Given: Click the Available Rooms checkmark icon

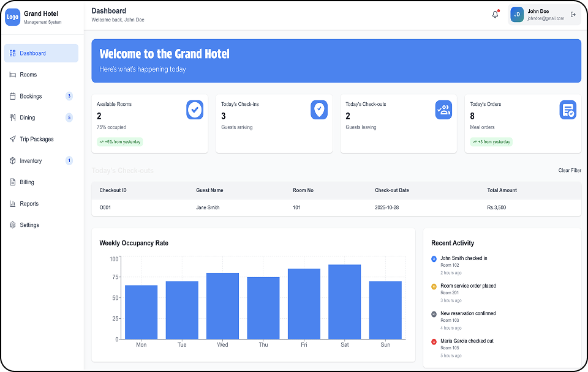Looking at the screenshot, I should [x=195, y=110].
